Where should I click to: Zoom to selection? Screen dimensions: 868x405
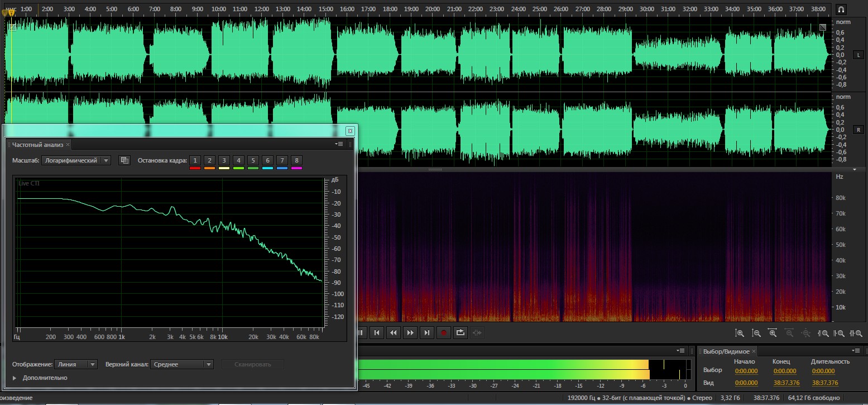point(856,333)
